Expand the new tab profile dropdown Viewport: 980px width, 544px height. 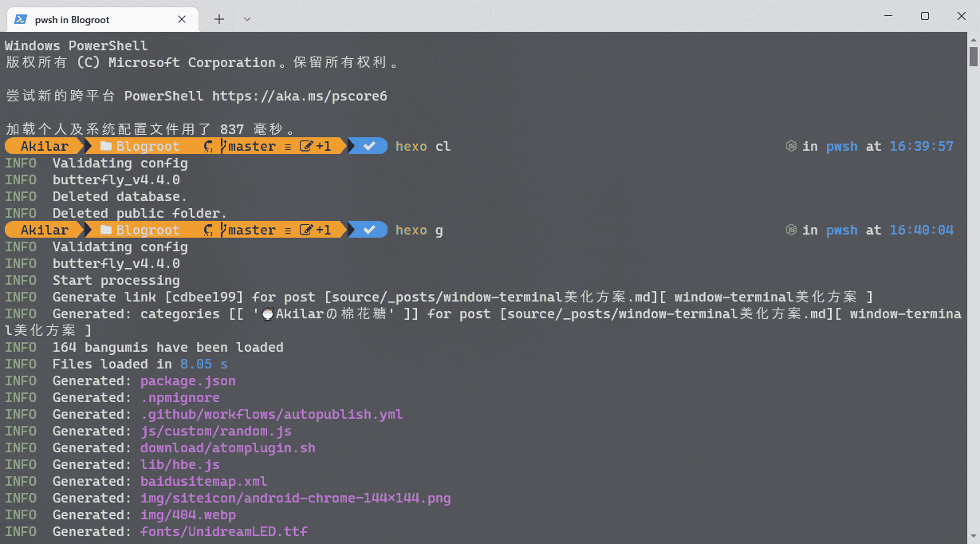247,19
